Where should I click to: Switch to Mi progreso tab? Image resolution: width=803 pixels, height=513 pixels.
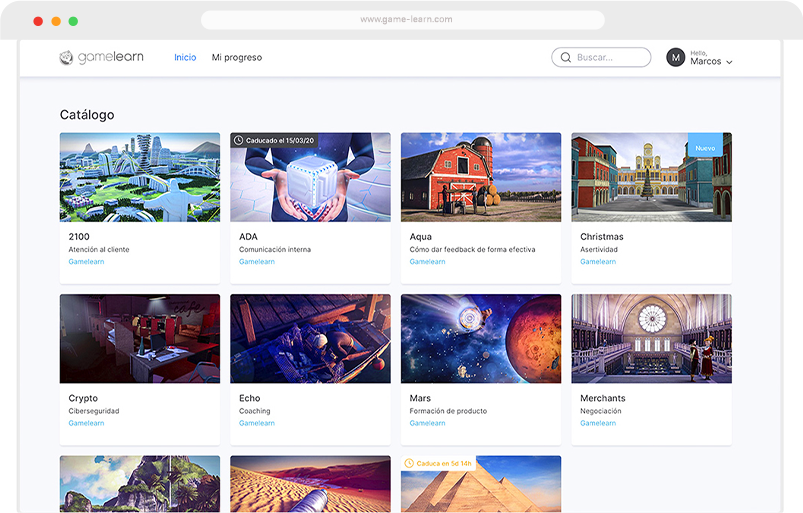click(237, 57)
